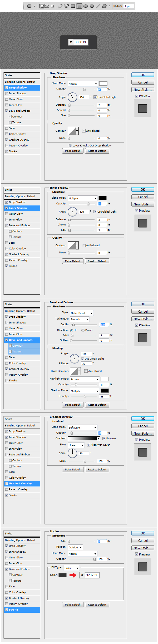
Task: Click the Bevel and Emboss shading angle dial
Action: [x=75, y=359]
